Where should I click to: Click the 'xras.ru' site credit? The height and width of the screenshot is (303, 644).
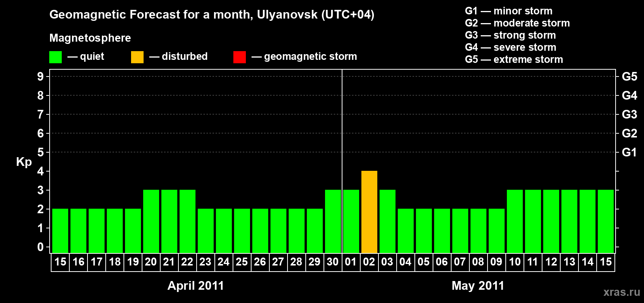(622, 292)
